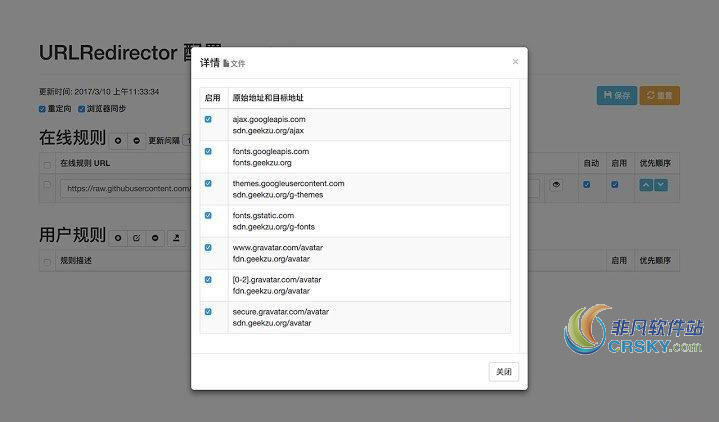Select the online rule row checkbox
719x422 pixels.
47,185
